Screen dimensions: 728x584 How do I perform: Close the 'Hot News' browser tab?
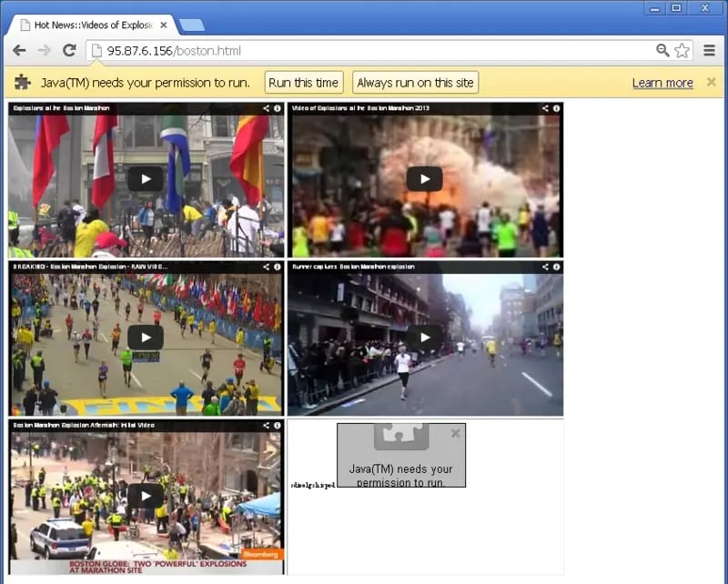[164, 25]
